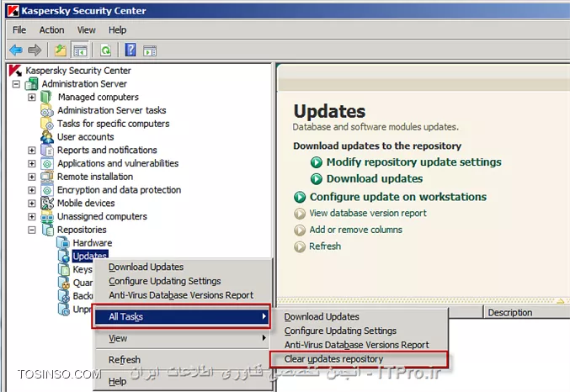This screenshot has width=570, height=392.
Task: Open the All Tasks submenu entry
Action: pyautogui.click(x=181, y=316)
